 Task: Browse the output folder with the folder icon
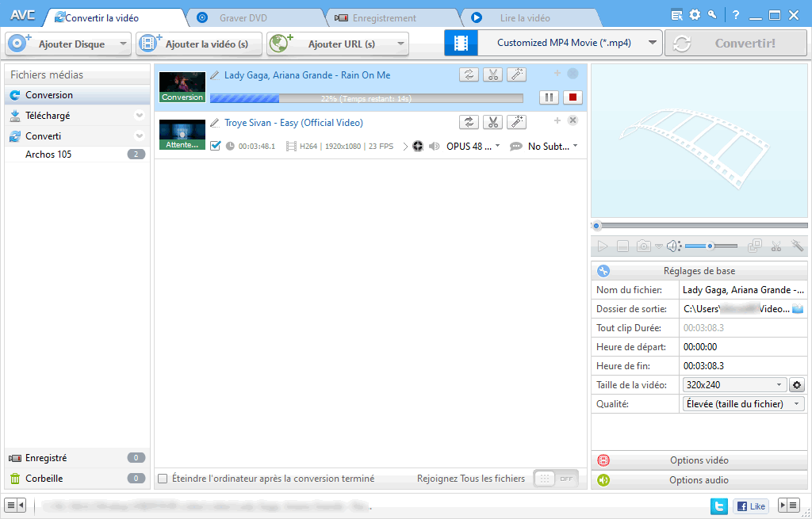[x=798, y=309]
